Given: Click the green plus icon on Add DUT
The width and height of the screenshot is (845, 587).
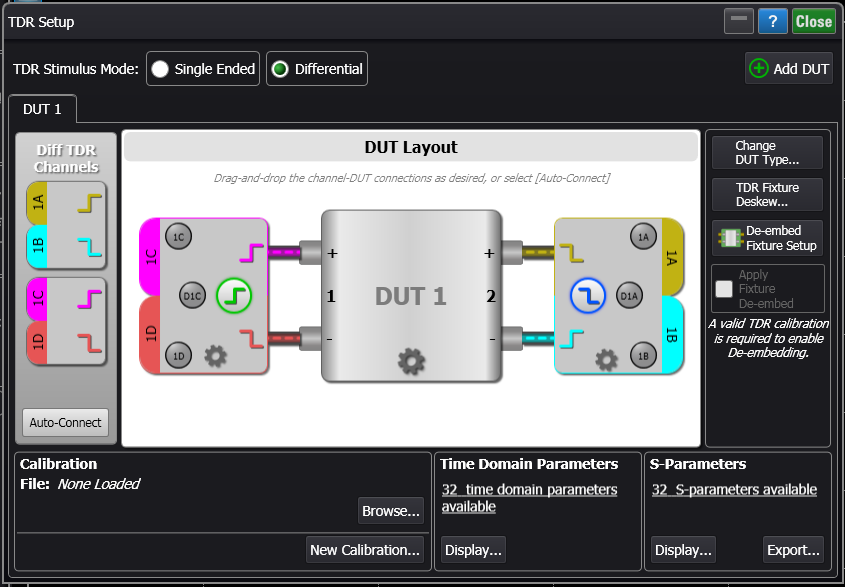Looking at the screenshot, I should coord(757,68).
